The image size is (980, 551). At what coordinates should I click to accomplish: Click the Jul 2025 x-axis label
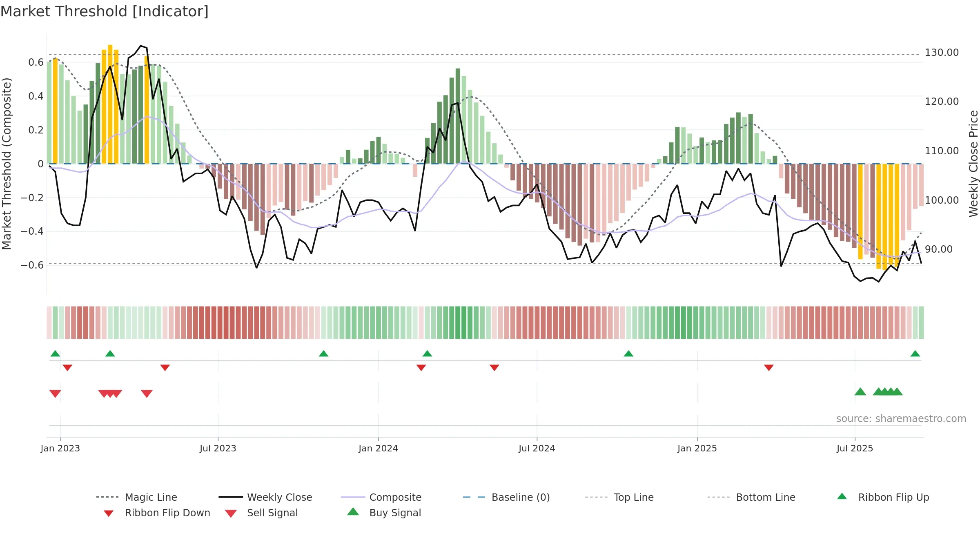tap(855, 448)
